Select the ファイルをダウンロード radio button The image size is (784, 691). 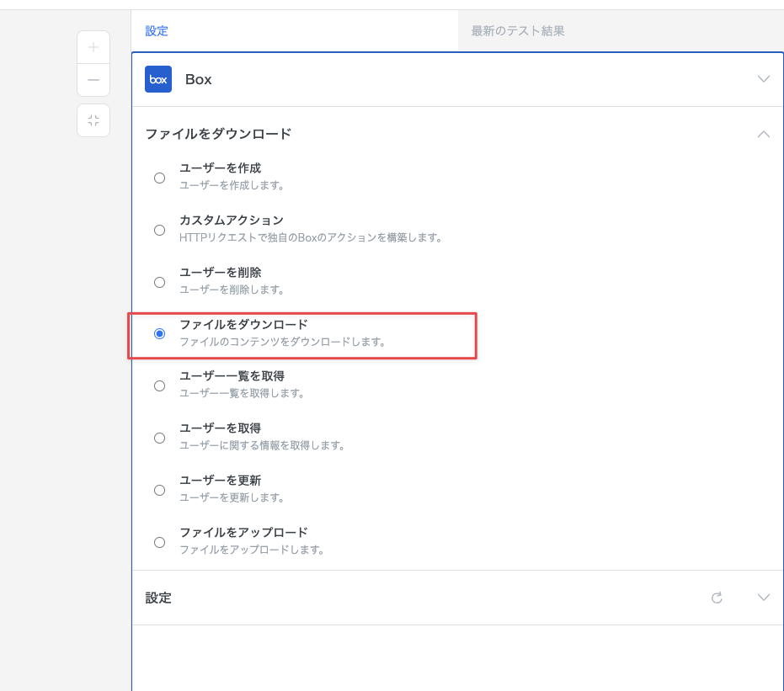[159, 334]
